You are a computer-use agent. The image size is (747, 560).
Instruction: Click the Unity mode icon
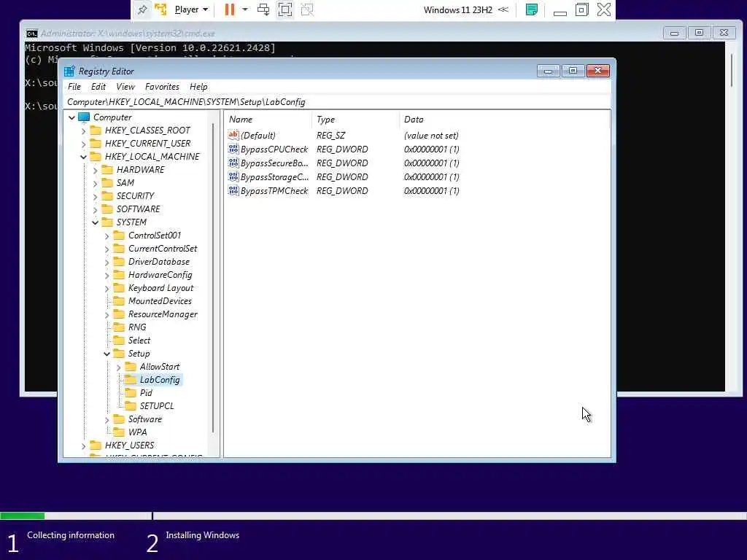(x=308, y=9)
